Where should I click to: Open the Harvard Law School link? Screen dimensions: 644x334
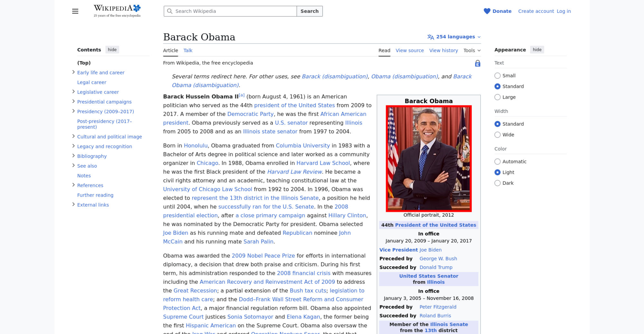click(323, 163)
